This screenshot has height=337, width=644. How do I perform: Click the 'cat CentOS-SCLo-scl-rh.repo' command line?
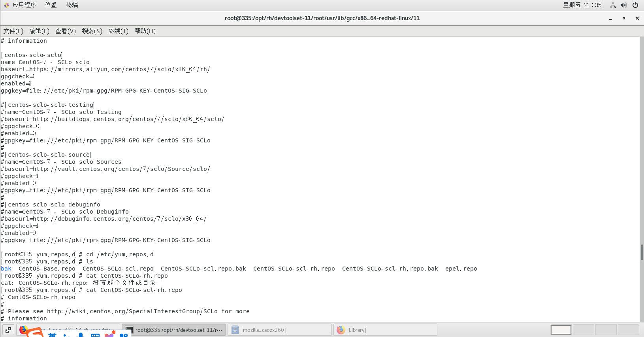click(x=92, y=290)
